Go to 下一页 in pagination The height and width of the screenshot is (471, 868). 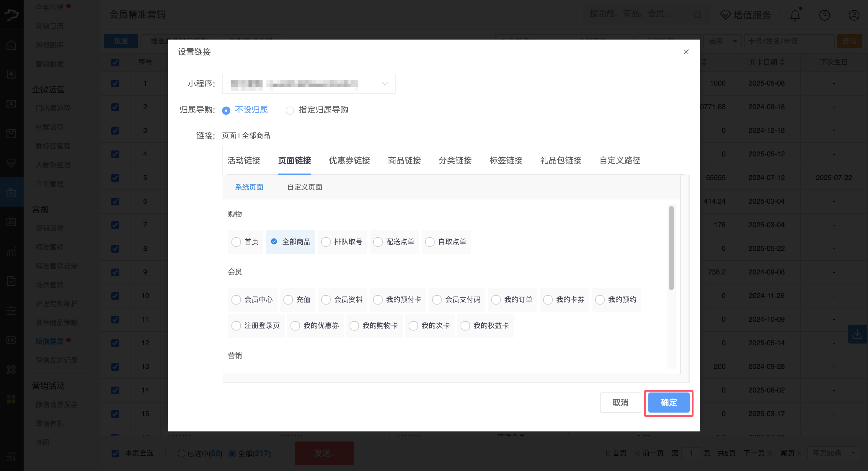(758, 453)
